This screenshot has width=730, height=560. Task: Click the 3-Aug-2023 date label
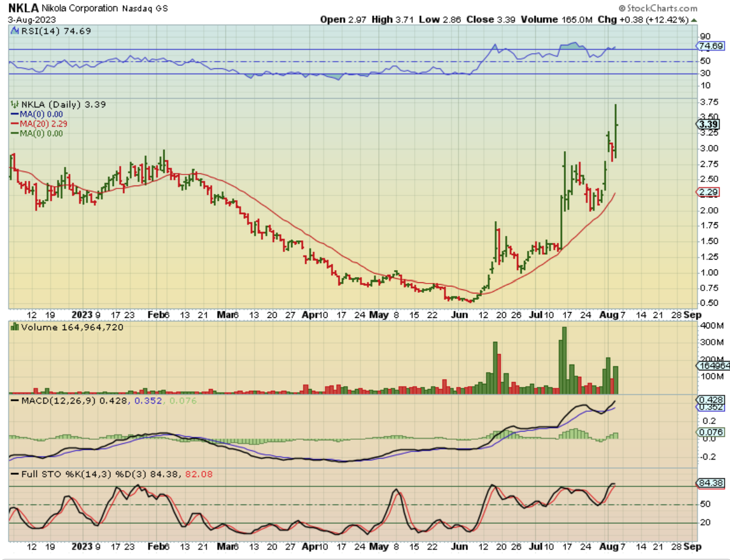pyautogui.click(x=32, y=20)
